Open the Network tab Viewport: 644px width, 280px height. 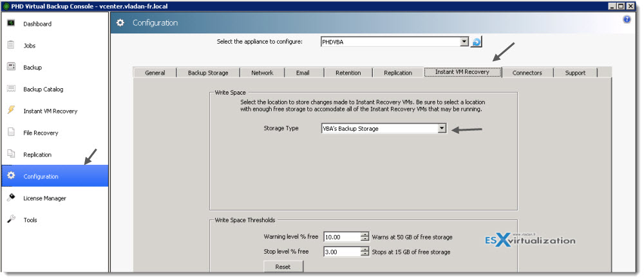[262, 73]
